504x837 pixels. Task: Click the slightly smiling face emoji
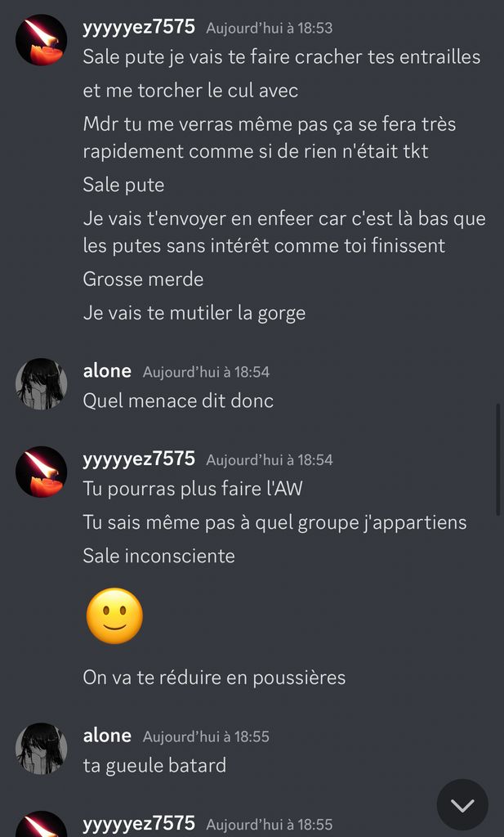coord(114,616)
